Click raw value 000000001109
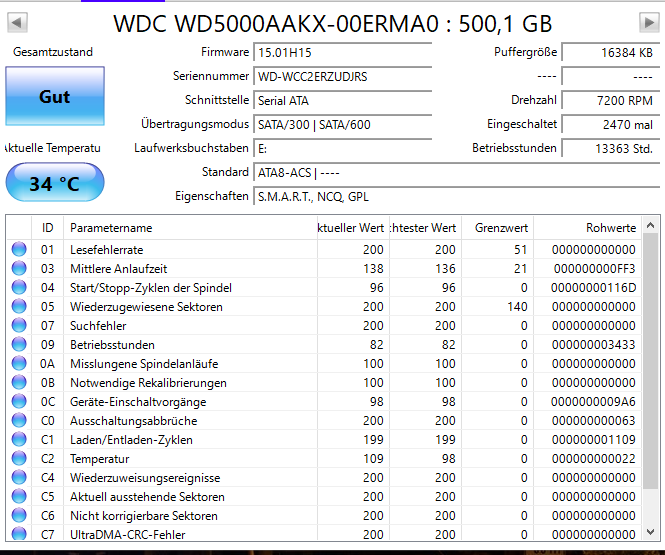This screenshot has width=665, height=555. [593, 440]
